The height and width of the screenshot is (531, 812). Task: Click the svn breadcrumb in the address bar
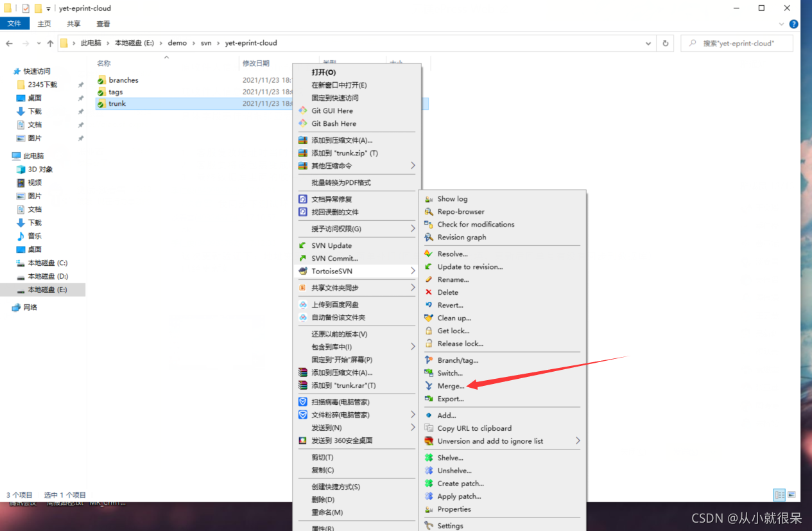[x=206, y=43]
